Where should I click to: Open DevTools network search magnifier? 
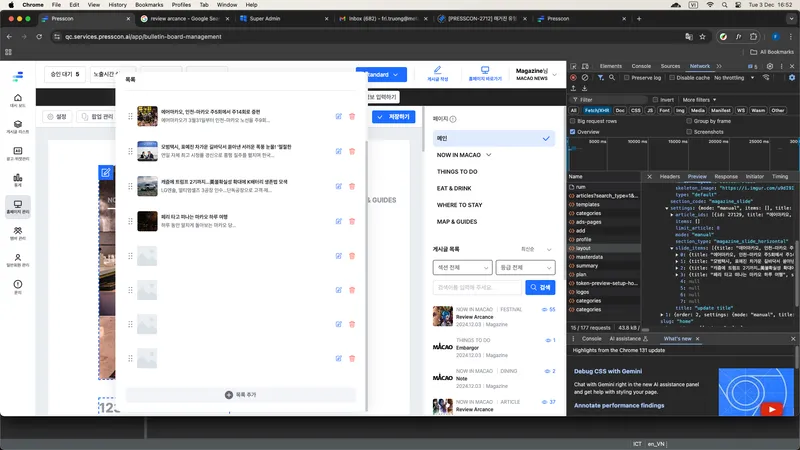click(x=612, y=78)
